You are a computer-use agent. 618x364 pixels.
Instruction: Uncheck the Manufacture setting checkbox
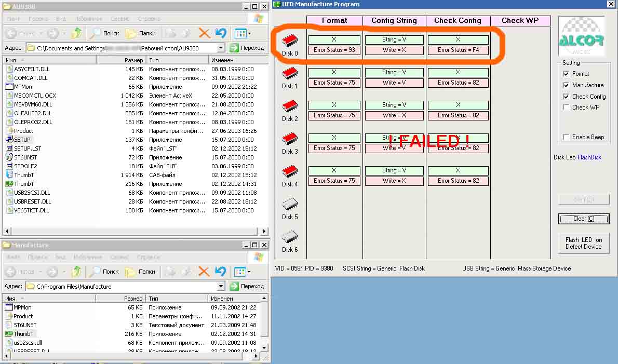click(x=567, y=85)
